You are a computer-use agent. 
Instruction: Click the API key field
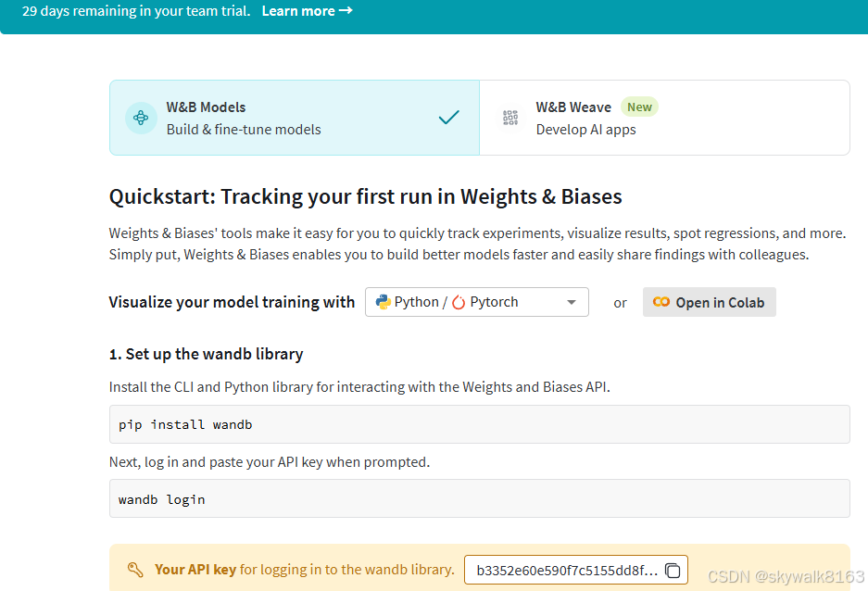[575, 570]
